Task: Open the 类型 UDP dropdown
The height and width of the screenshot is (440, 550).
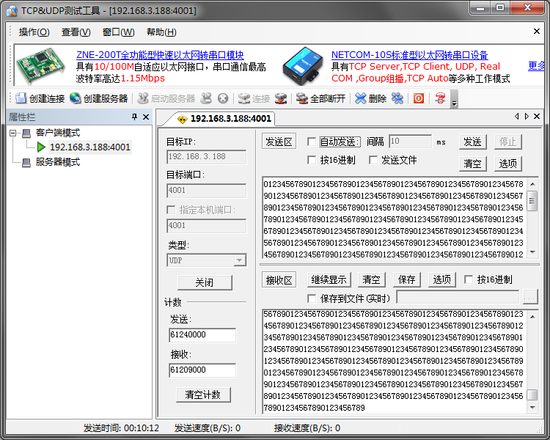Action: coord(240,260)
